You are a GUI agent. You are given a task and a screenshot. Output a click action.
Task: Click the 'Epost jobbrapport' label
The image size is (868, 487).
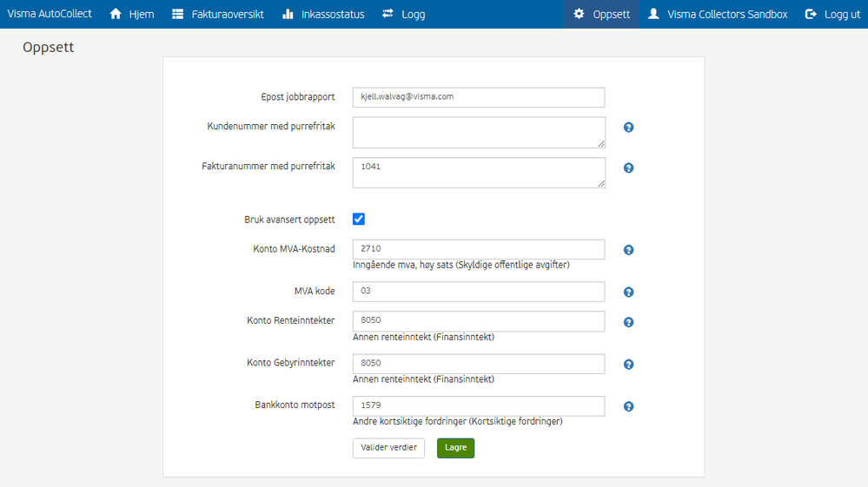298,96
